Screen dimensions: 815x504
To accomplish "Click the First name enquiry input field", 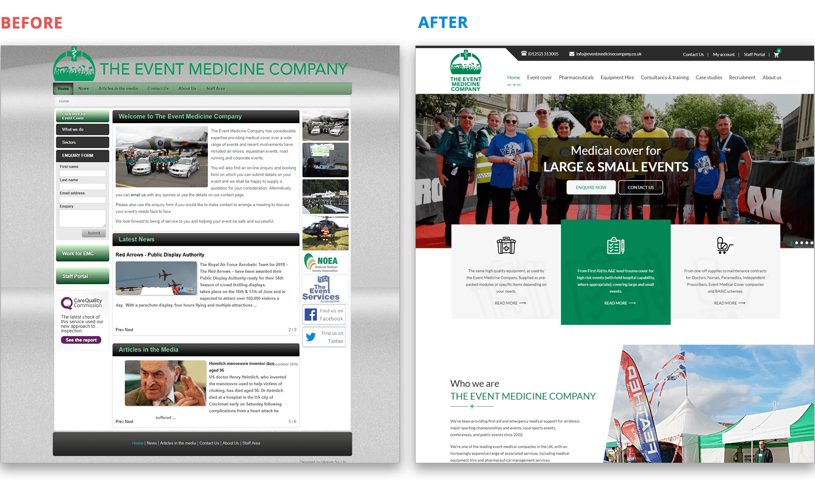I will 82,173.
